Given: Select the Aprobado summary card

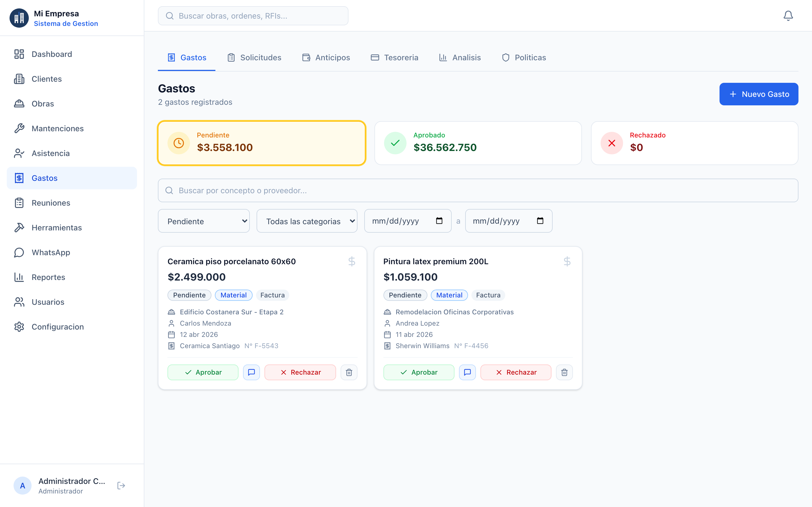Looking at the screenshot, I should coord(478,143).
